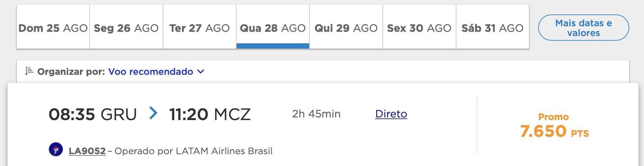Click the 2h 45min flight duration
Viewport: 644px width, 166px height.
tap(316, 114)
